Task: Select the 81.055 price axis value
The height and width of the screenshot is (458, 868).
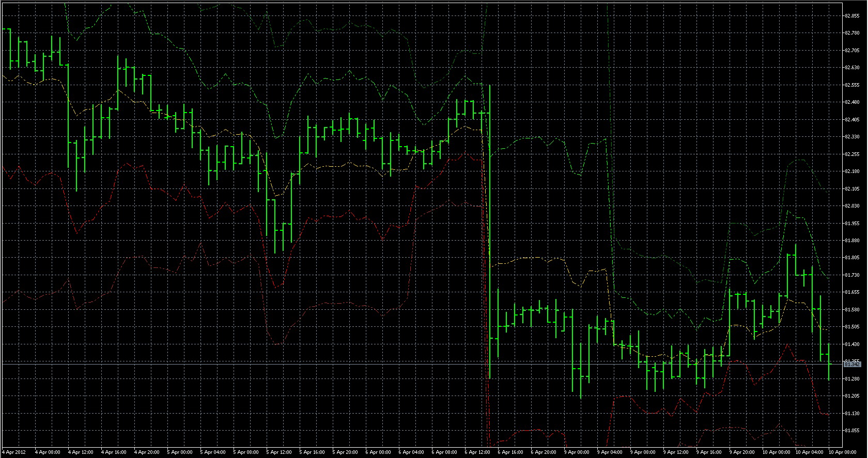Action: click(852, 431)
